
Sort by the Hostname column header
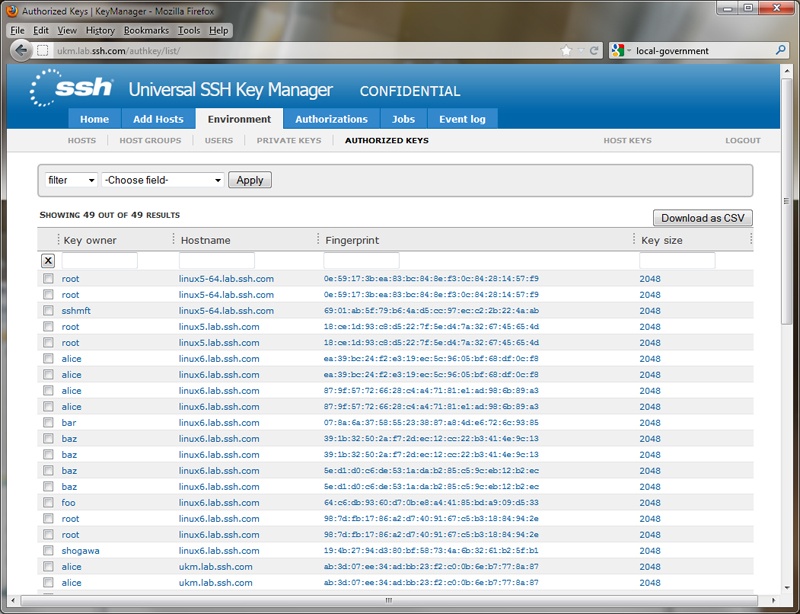point(205,240)
